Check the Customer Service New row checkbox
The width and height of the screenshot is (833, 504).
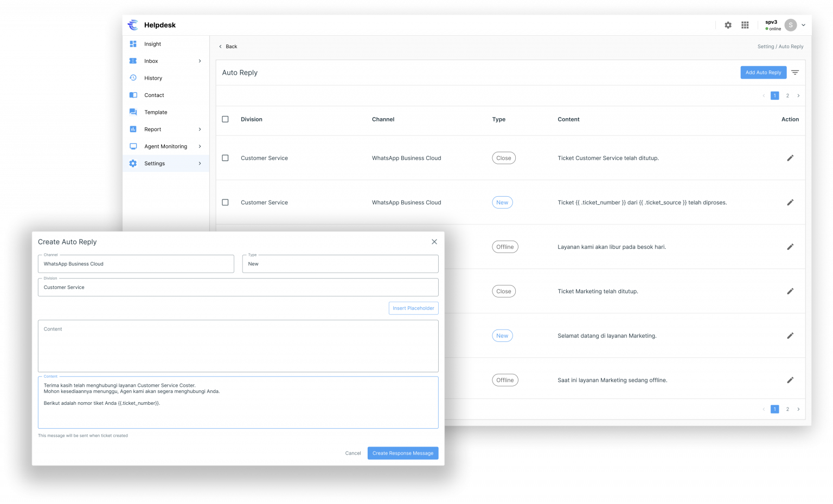pyautogui.click(x=226, y=203)
